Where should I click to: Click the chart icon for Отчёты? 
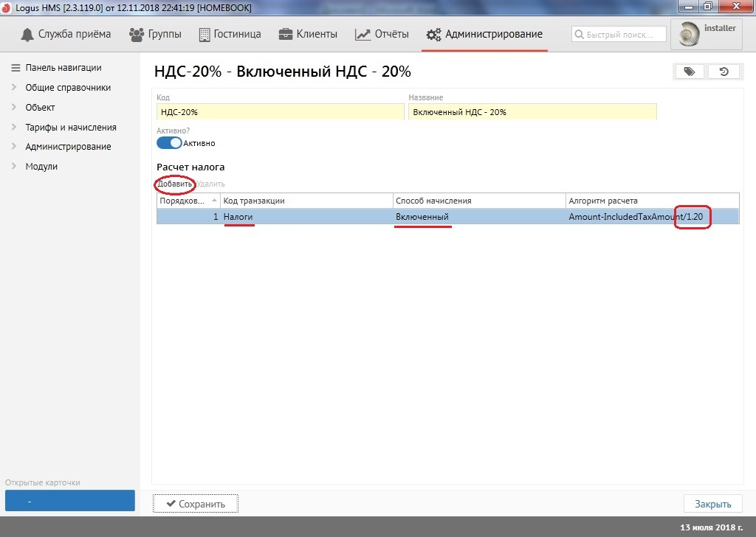point(362,35)
